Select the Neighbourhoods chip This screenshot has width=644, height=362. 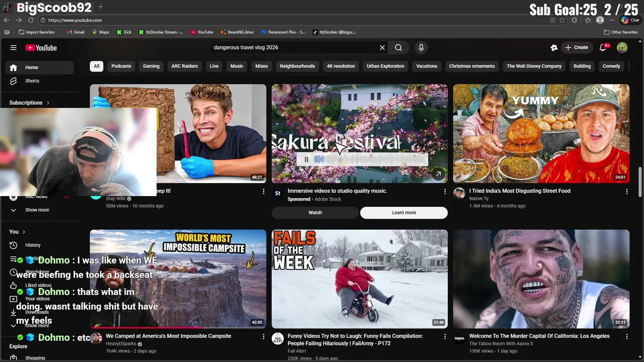coord(297,66)
